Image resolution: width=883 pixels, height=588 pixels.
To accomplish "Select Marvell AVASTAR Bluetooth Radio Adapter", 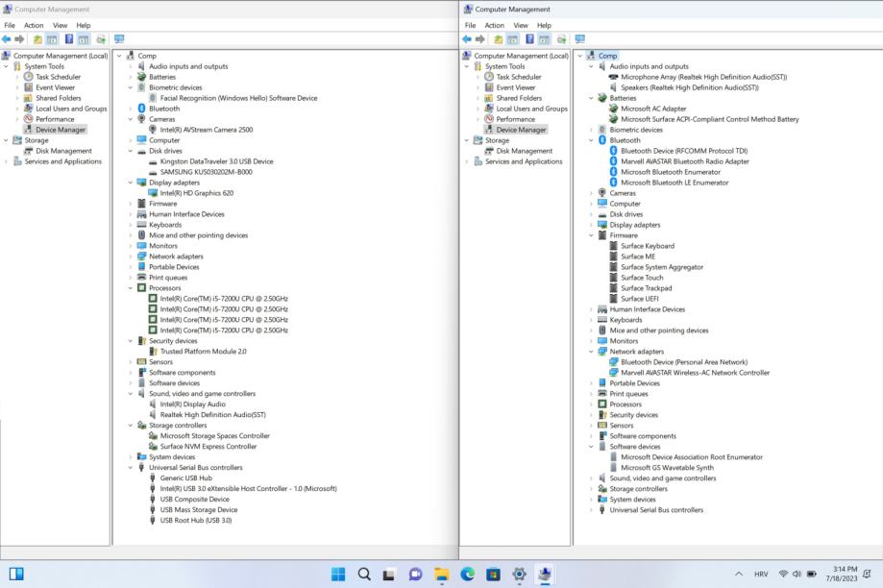I will tap(684, 161).
